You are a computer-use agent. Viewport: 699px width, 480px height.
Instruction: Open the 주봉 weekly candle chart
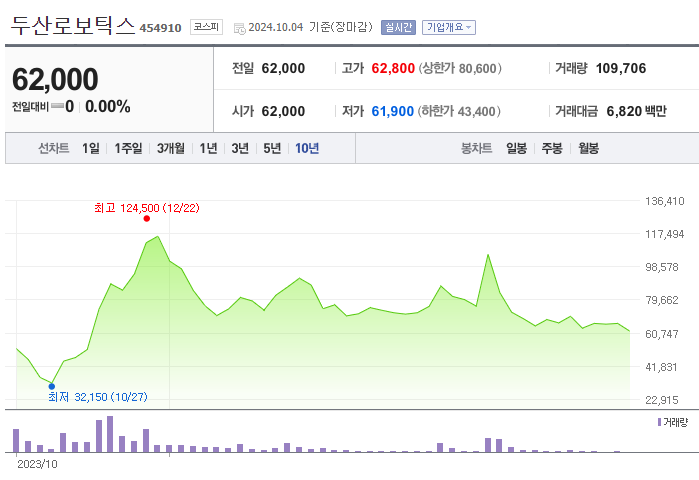coord(552,148)
